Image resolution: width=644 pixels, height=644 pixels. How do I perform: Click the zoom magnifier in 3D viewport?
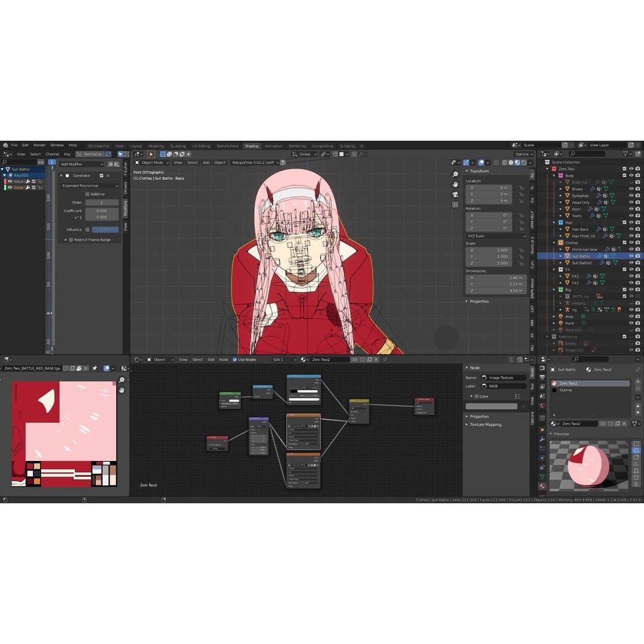(455, 175)
